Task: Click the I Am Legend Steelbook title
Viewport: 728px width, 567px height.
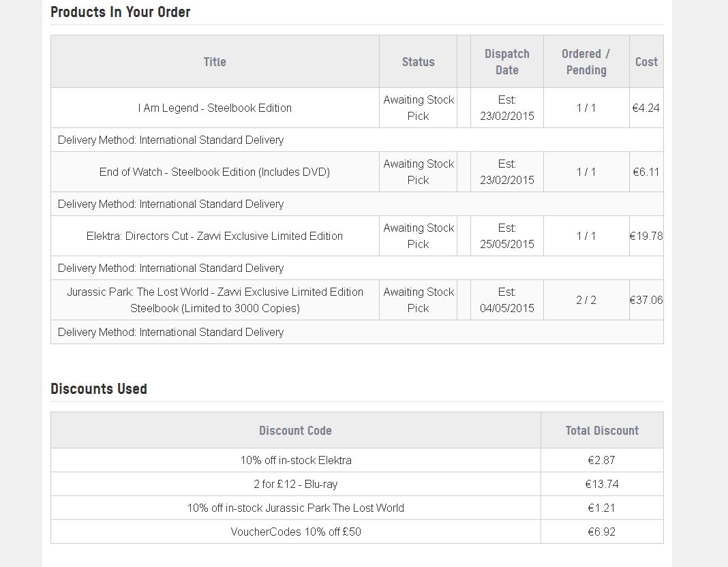Action: coord(215,108)
